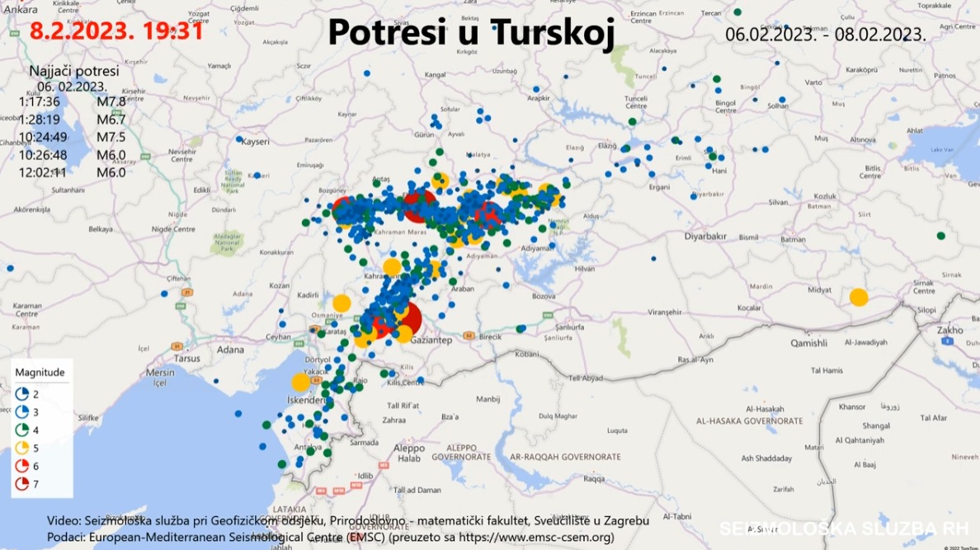Toggle the magnitude 5 filter in the legend
The image size is (980, 550).
(21, 448)
